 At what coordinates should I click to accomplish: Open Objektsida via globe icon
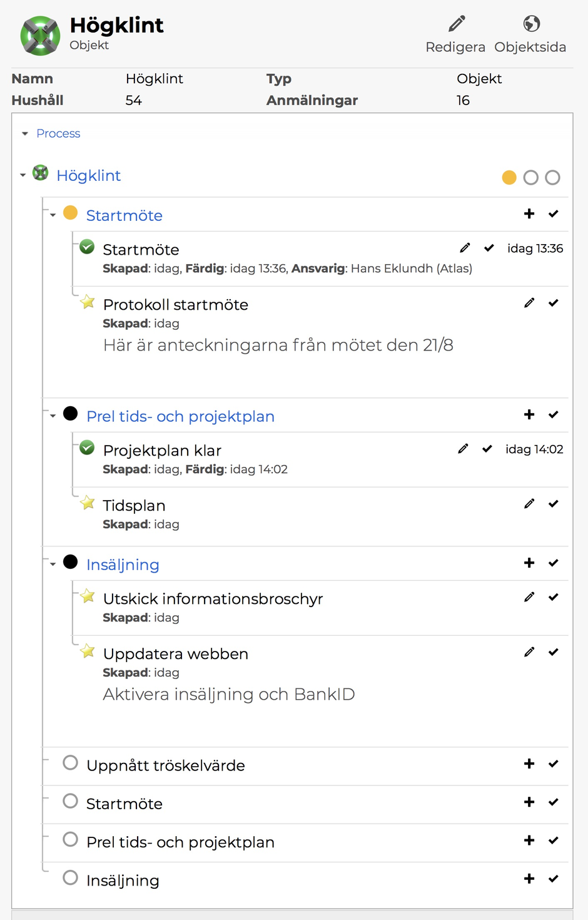531,24
